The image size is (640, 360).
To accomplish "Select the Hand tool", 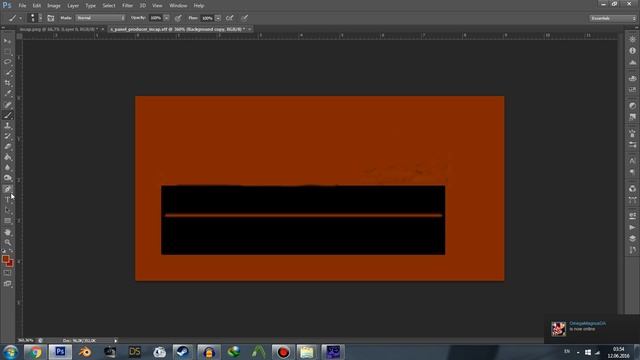I will pos(7,232).
